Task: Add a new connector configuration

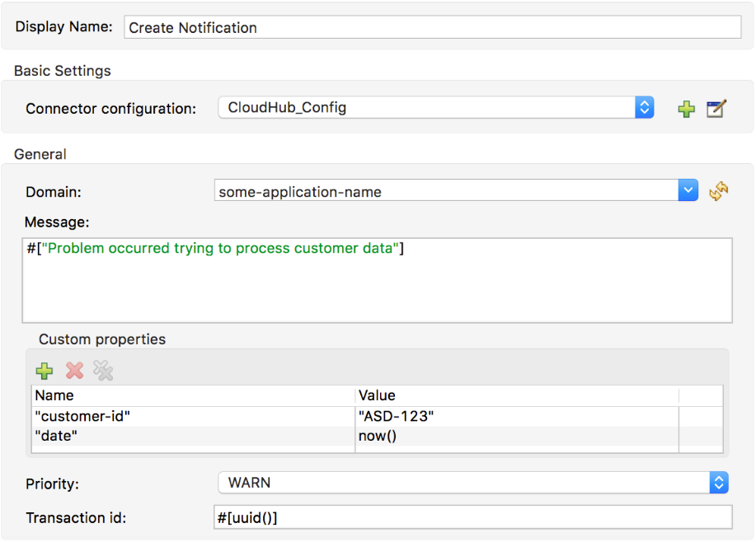Action: click(686, 109)
